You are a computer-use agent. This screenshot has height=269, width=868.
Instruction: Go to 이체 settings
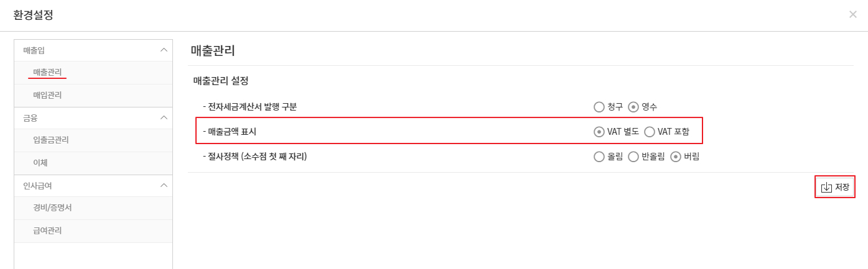click(x=40, y=163)
